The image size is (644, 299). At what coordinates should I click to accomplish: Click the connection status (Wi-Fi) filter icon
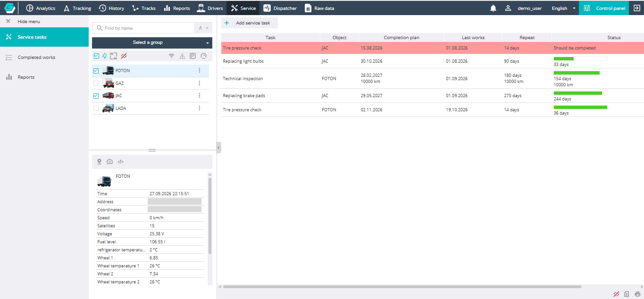pos(172,56)
